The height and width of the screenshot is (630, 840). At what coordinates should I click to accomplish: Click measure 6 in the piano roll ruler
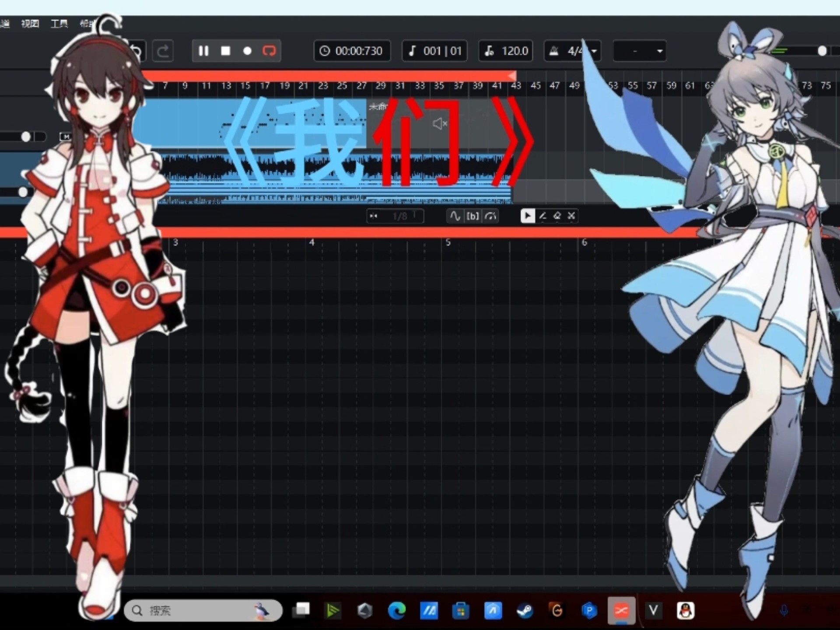584,242
